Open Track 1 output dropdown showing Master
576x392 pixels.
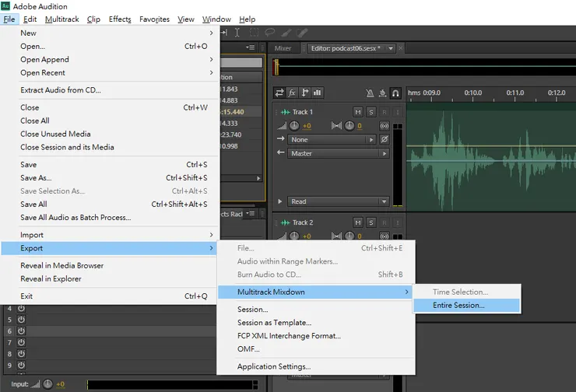[338, 153]
